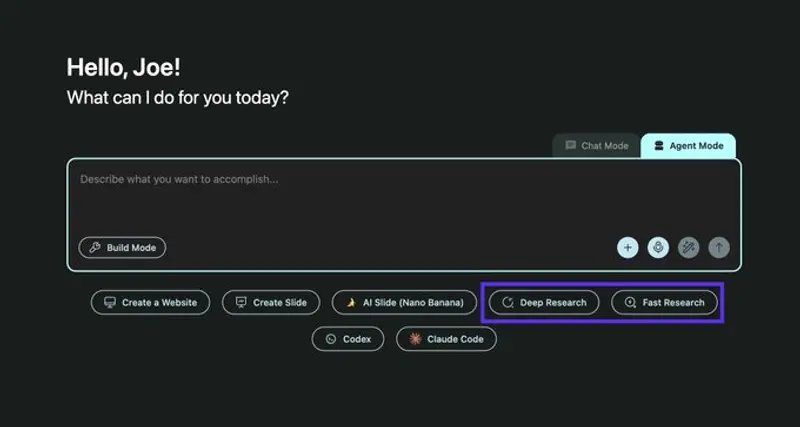Image resolution: width=800 pixels, height=427 pixels.
Task: Click the plus attachment icon
Action: [x=628, y=247]
